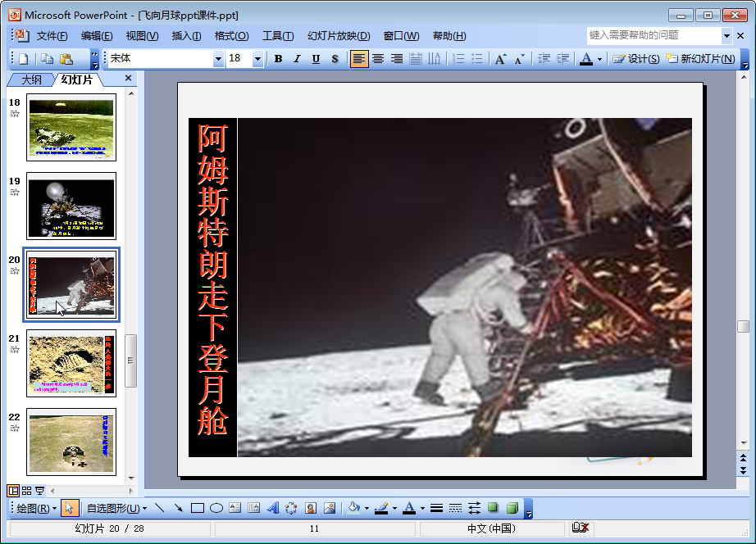Viewport: 756px width, 544px height.
Task: Open the 帮助 menu
Action: click(x=449, y=36)
